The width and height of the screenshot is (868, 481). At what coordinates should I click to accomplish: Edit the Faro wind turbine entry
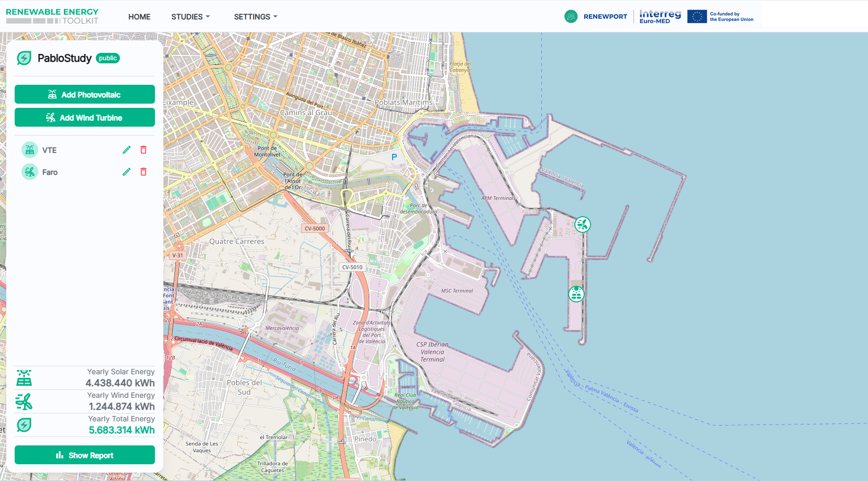tap(126, 172)
